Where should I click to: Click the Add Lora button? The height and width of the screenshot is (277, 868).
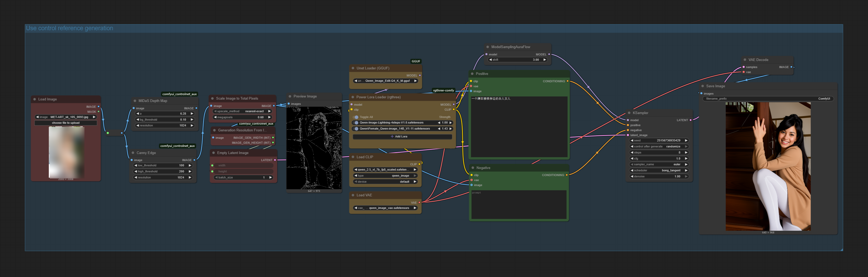coord(402,137)
